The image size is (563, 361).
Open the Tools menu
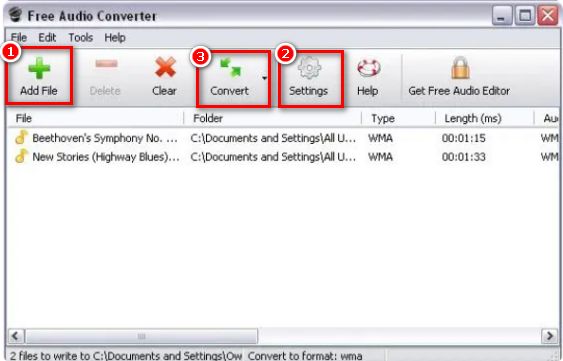[81, 37]
